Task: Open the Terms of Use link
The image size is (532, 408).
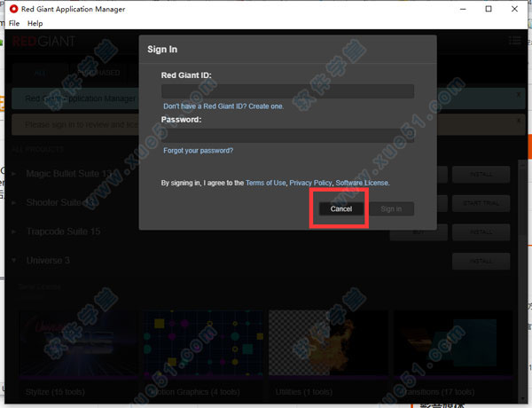Action: point(266,183)
